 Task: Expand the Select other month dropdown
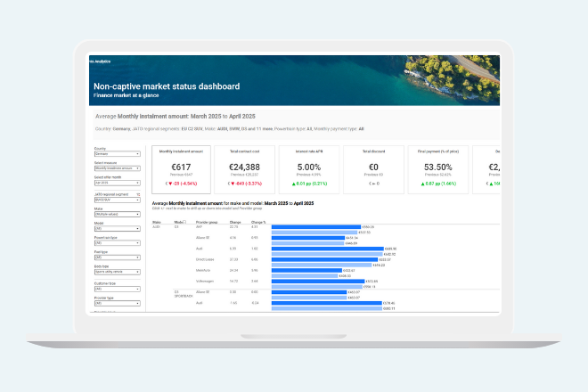coord(117,183)
